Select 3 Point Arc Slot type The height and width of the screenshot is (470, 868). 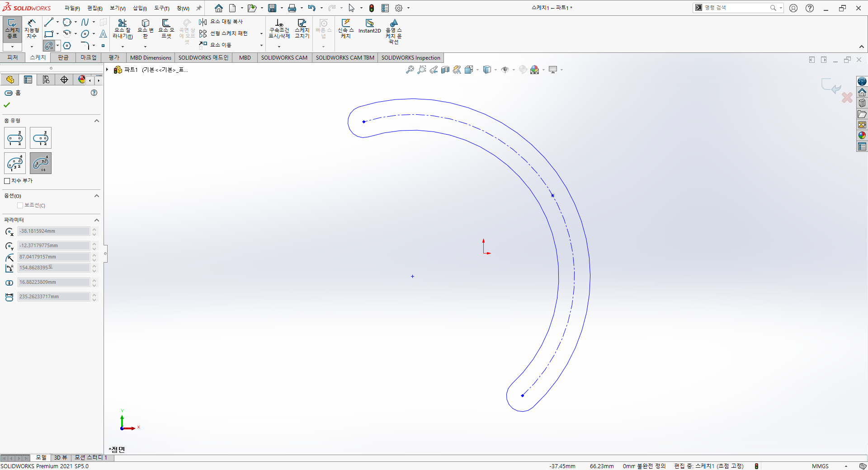point(15,163)
